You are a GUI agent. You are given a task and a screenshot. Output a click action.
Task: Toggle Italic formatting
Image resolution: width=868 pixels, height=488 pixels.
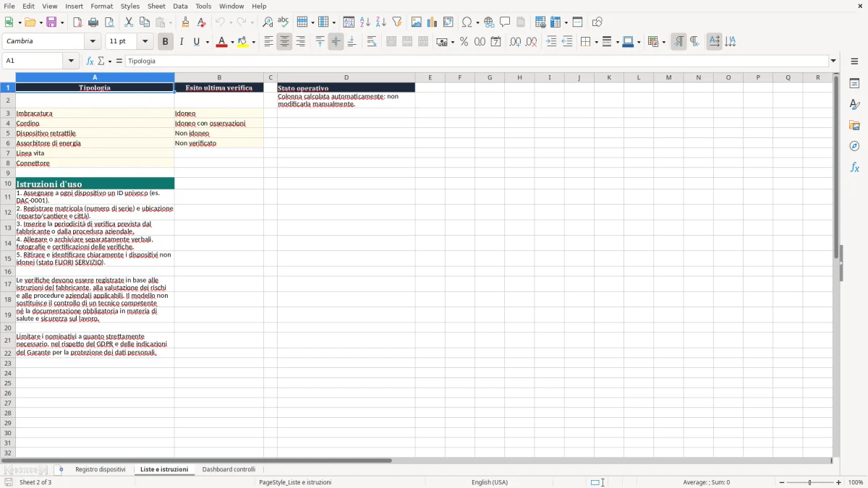coord(181,42)
